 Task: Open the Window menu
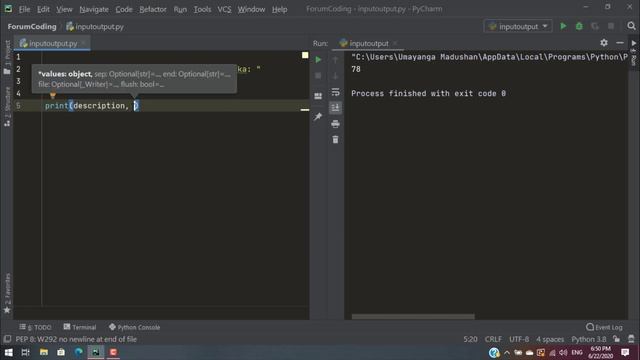(251, 9)
